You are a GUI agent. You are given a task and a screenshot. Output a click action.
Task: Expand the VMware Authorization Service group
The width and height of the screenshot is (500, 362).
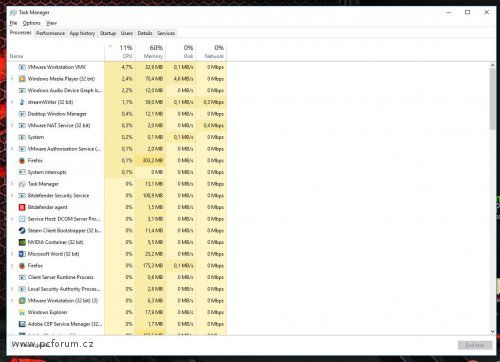(x=12, y=149)
